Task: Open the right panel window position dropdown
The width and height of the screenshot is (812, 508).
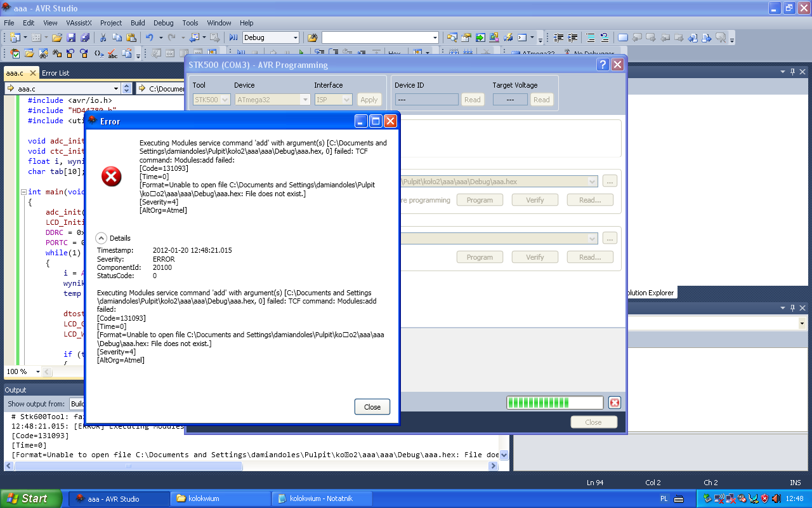Action: 783,72
